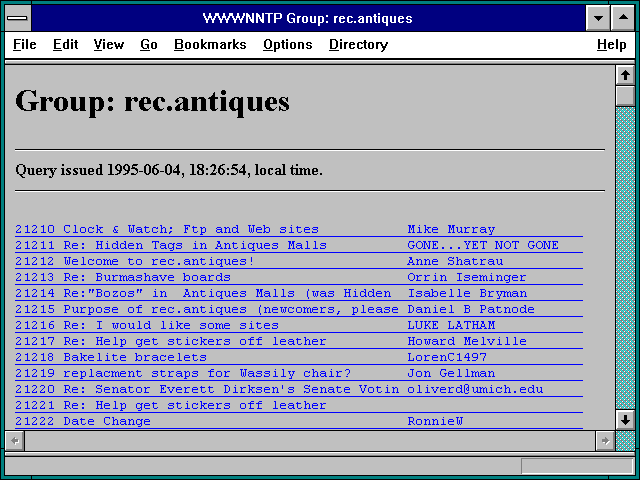Viewport: 640px width, 480px height.
Task: Open the window control menu box
Action: coord(18,18)
